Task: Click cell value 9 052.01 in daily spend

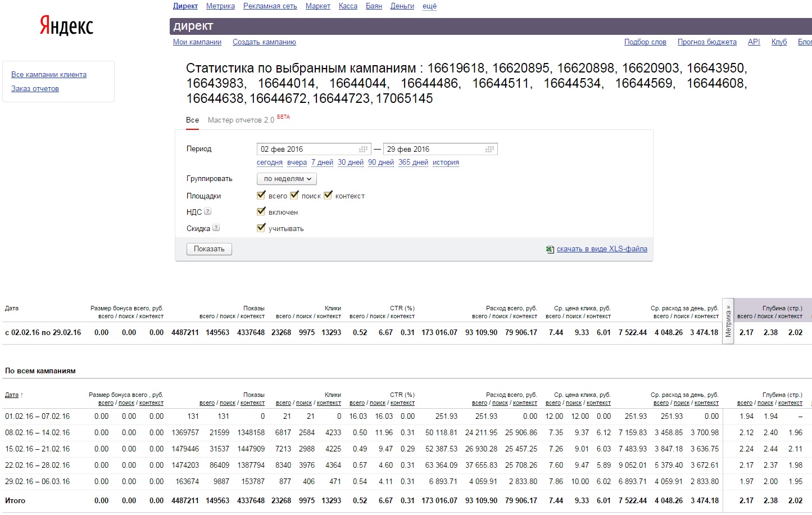Action: click(633, 466)
